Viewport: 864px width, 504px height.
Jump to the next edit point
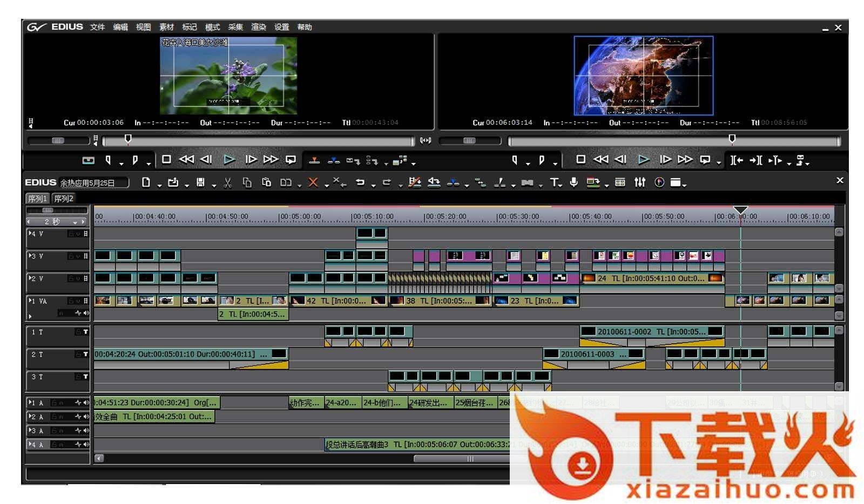pos(756,160)
